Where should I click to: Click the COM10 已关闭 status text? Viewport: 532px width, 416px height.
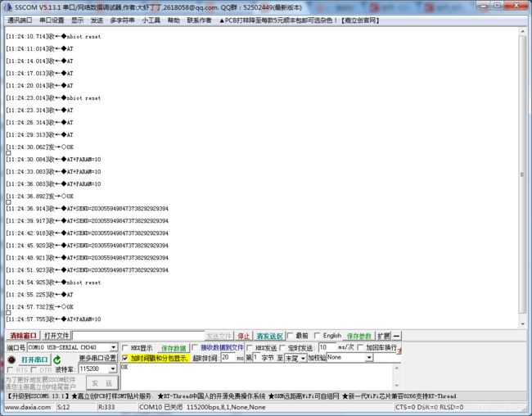click(160, 407)
